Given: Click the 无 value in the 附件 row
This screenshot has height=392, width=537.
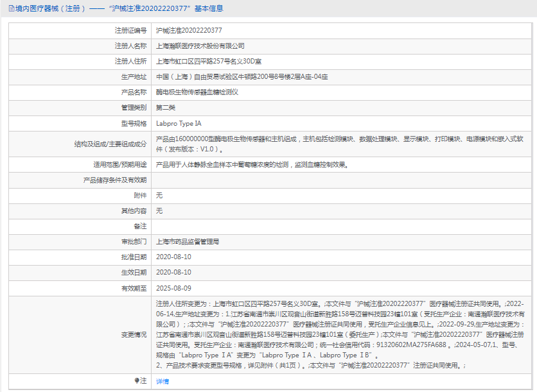Looking at the screenshot, I should click(159, 195).
